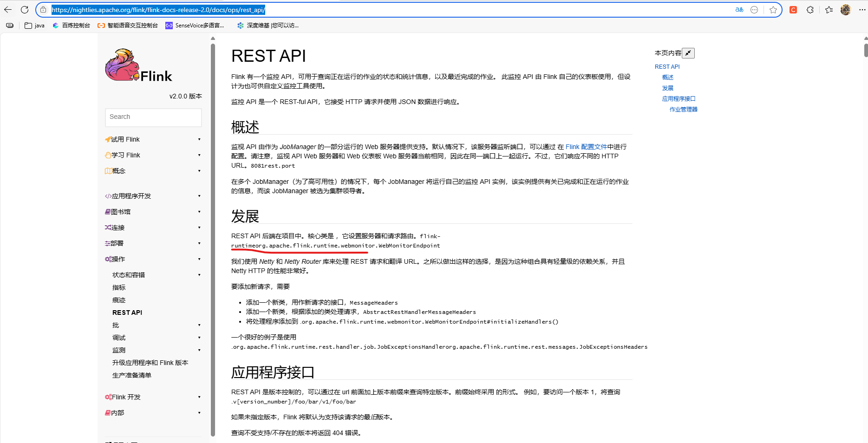Click the 概述 section heading
This screenshot has height=443, width=868.
pos(245,127)
